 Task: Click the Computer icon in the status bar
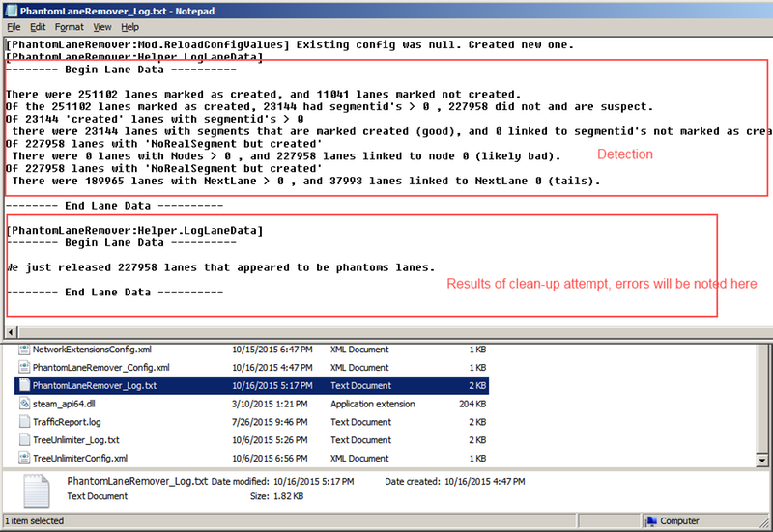(x=651, y=521)
